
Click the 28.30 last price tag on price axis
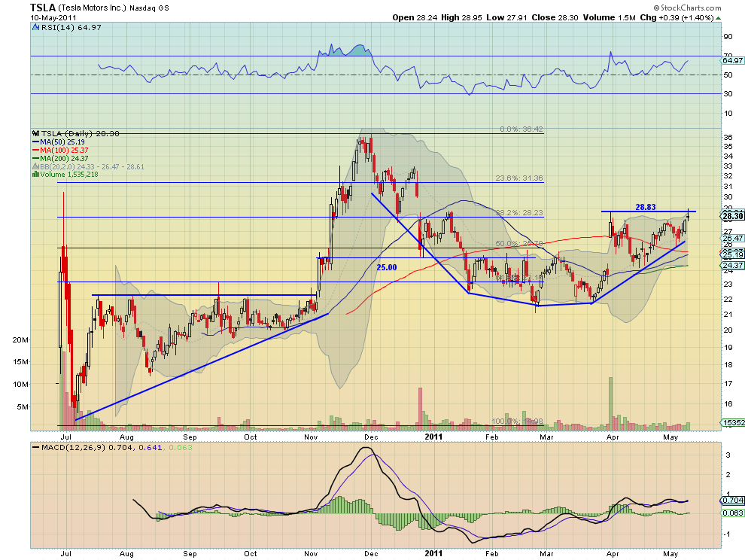point(733,216)
